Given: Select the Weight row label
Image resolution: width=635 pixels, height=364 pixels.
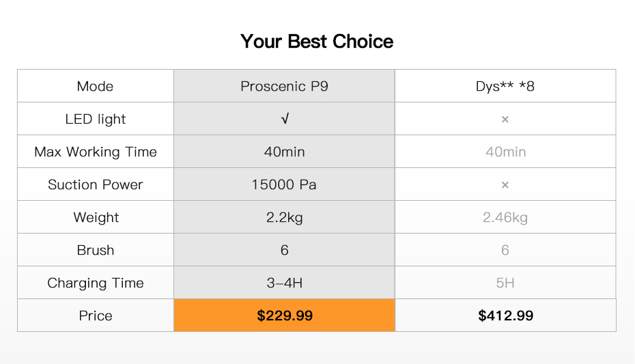Looking at the screenshot, I should 96,218.
